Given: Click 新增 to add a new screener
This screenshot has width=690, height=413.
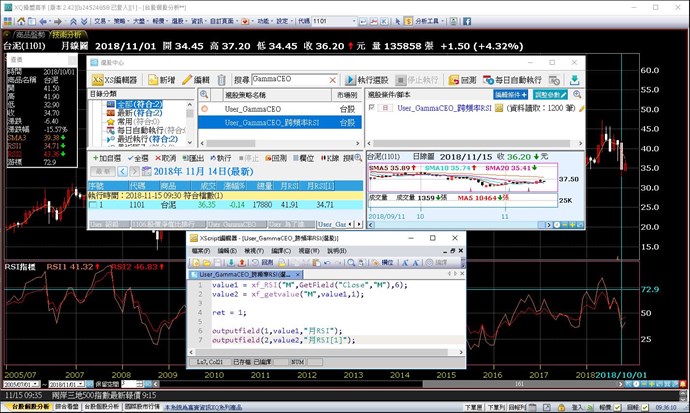Looking at the screenshot, I should point(162,79).
